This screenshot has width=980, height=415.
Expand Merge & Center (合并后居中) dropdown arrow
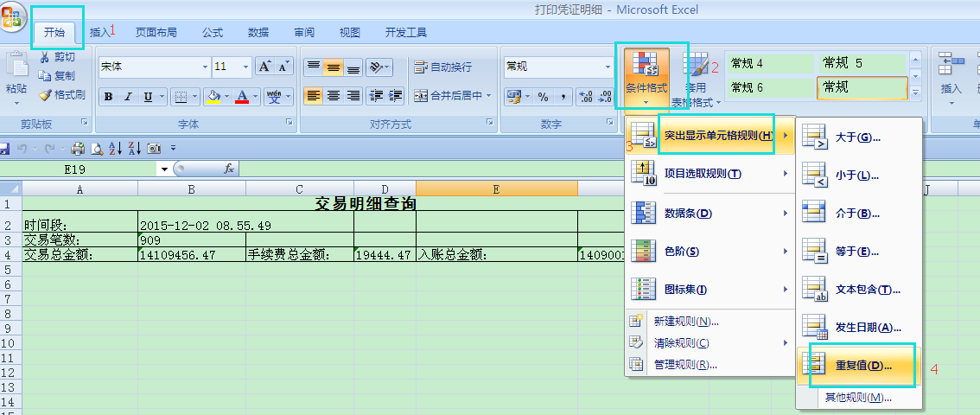pos(488,96)
